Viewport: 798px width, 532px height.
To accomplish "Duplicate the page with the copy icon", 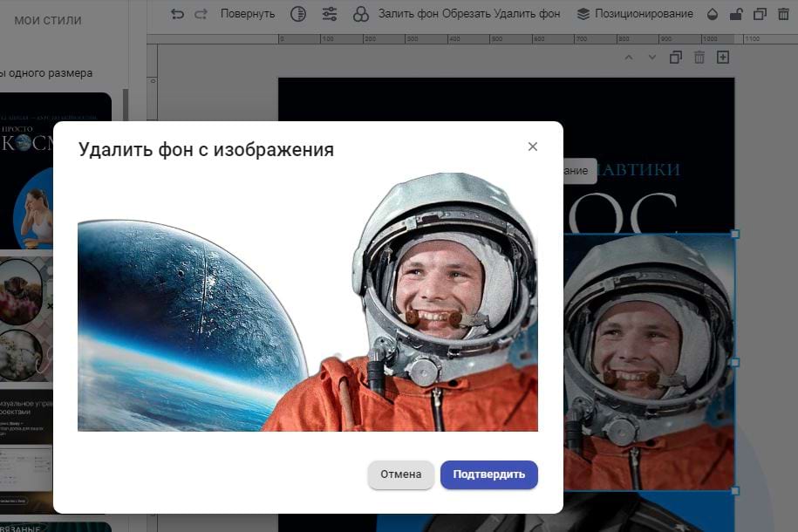I will (x=675, y=58).
